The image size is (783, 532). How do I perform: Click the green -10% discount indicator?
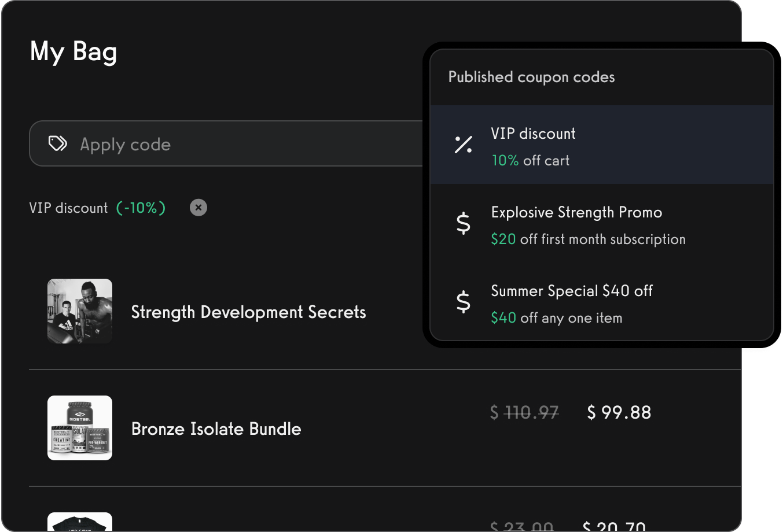coord(140,208)
